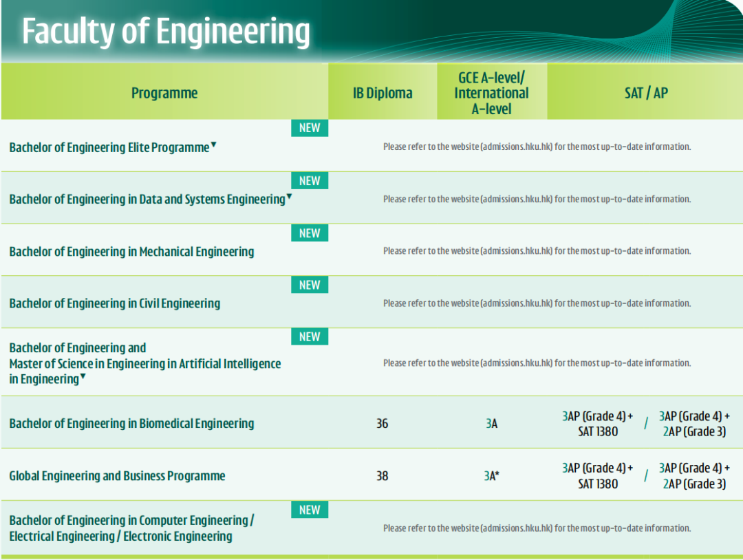The image size is (743, 560).
Task: Click the NEW badge for Computer Engineering row
Action: pos(310,510)
